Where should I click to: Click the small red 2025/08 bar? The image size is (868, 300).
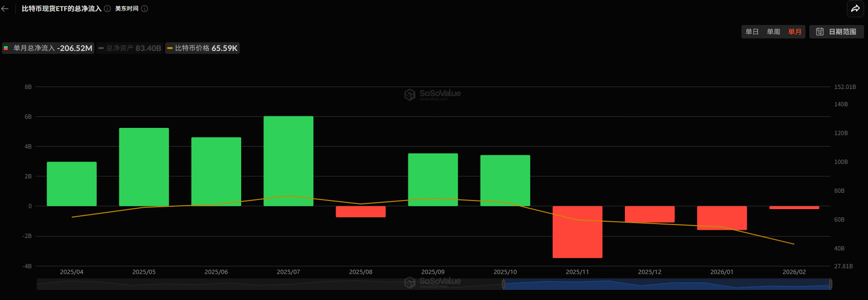coord(361,212)
